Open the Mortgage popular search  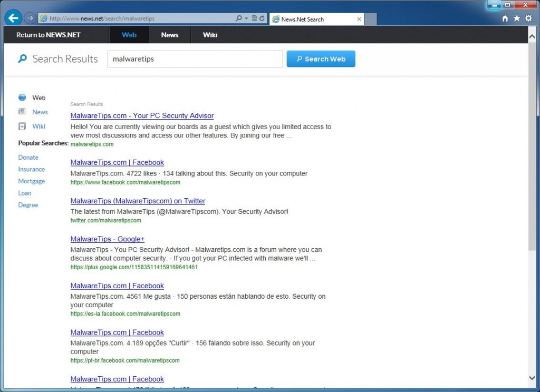pyautogui.click(x=31, y=181)
